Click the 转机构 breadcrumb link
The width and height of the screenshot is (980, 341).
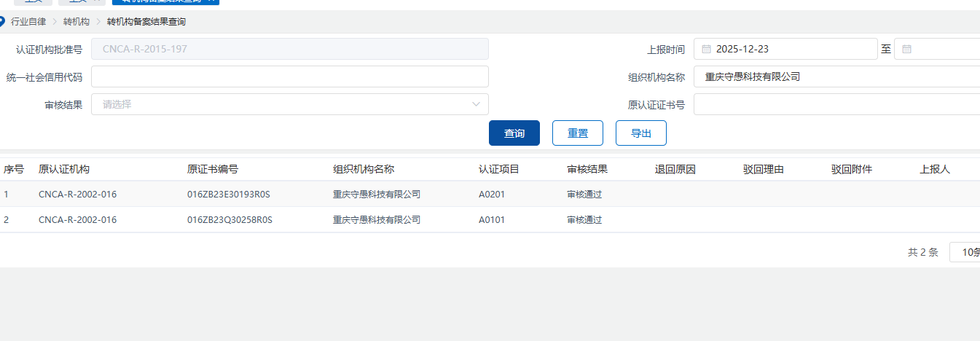(x=76, y=22)
